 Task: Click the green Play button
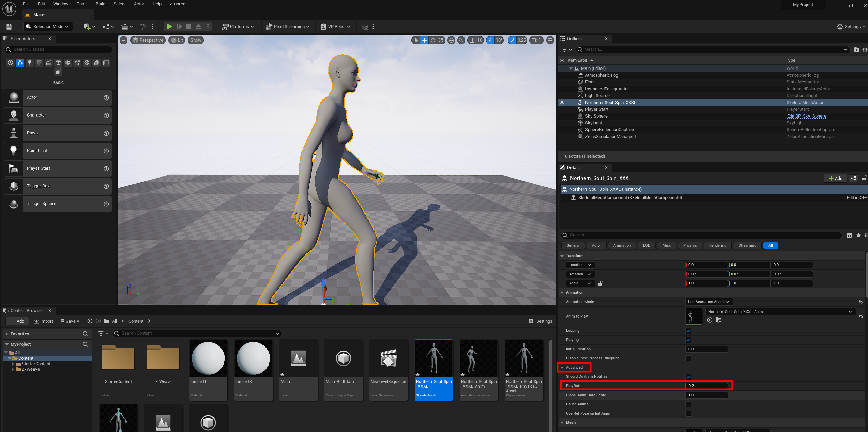(x=169, y=26)
